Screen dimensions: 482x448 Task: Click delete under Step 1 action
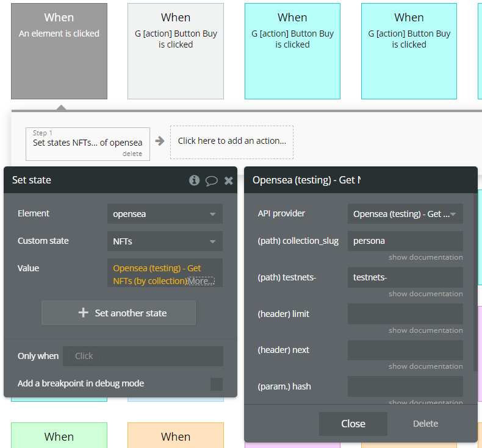click(x=132, y=154)
